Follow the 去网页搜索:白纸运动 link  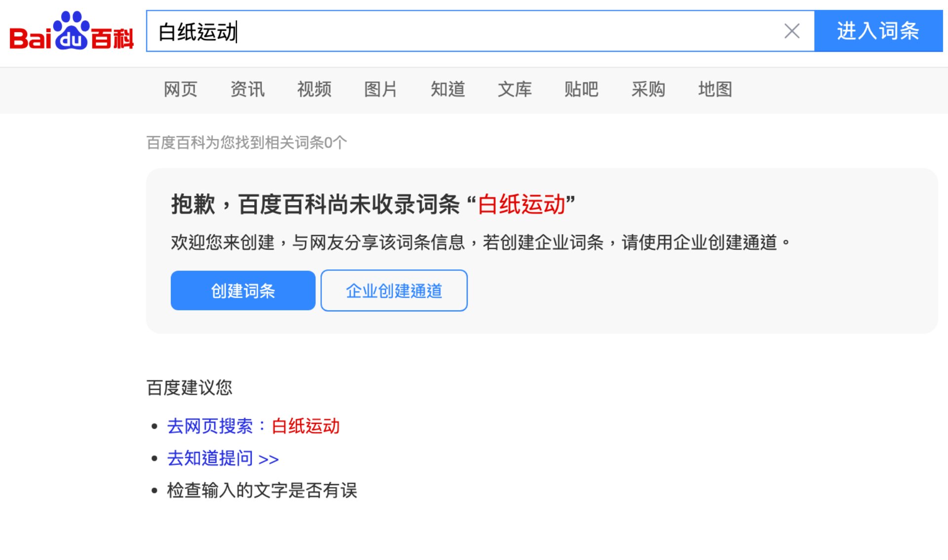(x=253, y=426)
